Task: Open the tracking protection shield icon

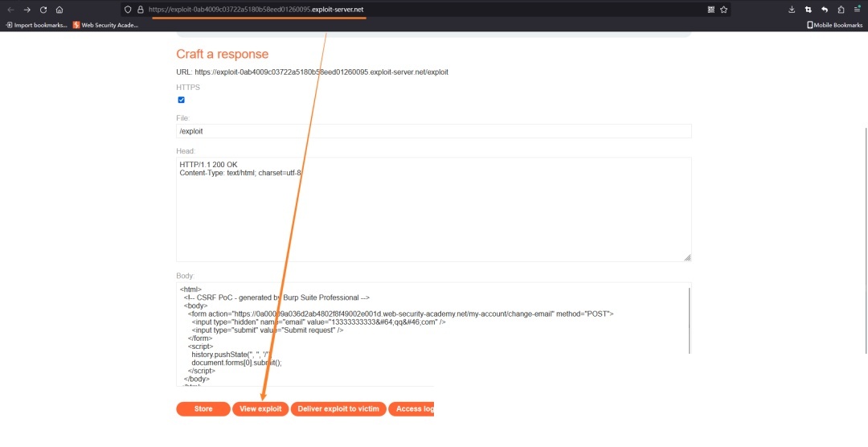Action: pyautogui.click(x=128, y=10)
